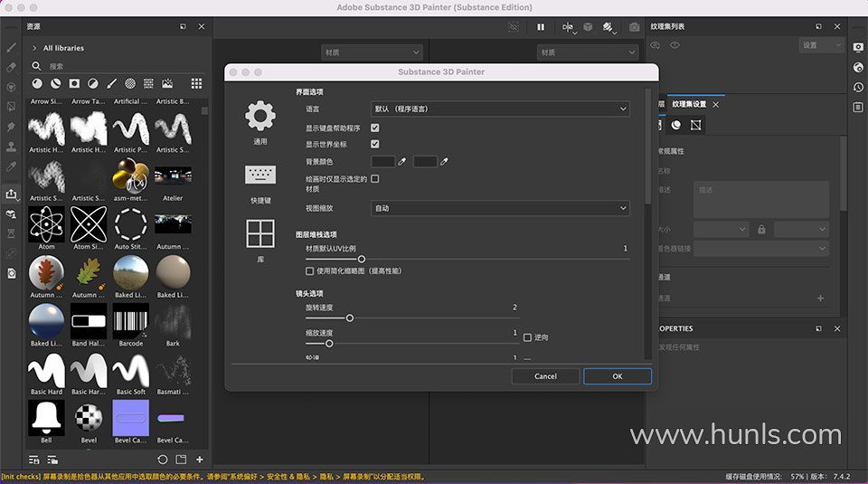Check the 逆向 checkbox for zoom speed
The height and width of the screenshot is (484, 868).
[527, 337]
